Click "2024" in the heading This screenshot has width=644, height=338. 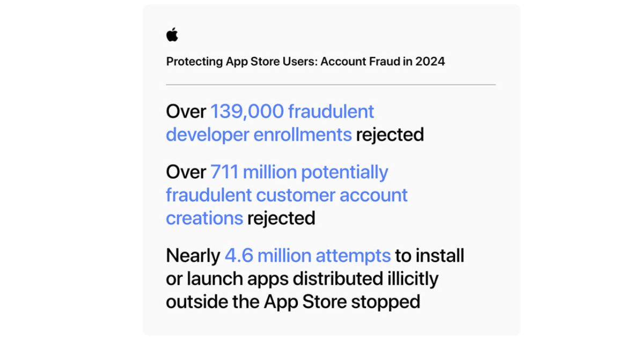click(430, 62)
